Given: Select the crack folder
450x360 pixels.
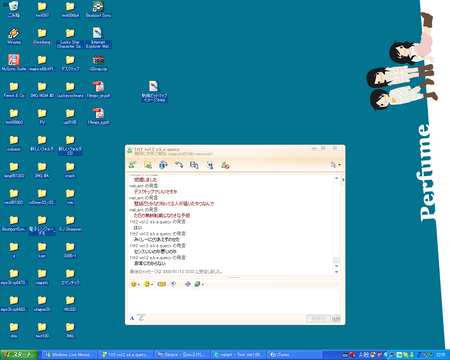Looking at the screenshot, I should 70,169.
